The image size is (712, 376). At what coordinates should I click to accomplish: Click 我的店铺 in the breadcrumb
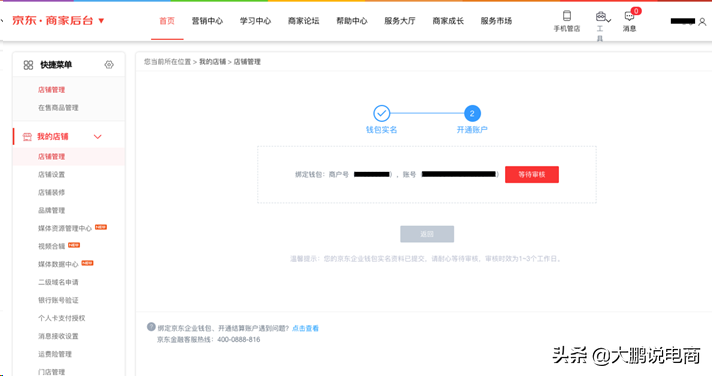[213, 62]
